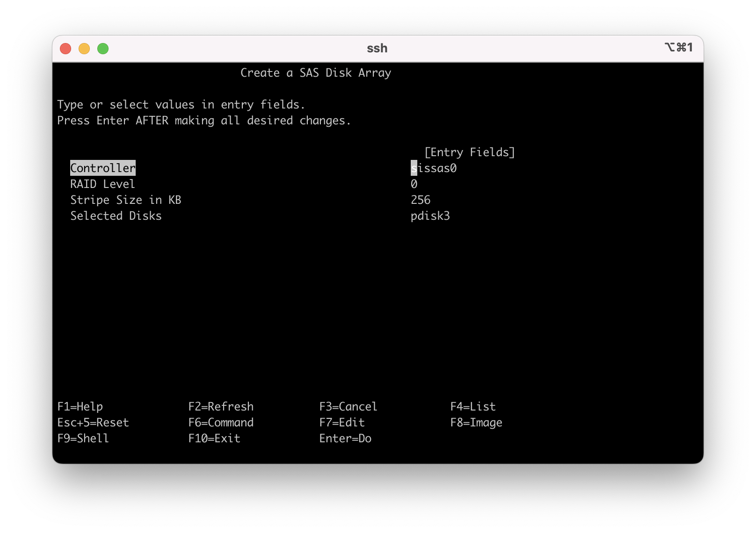The image size is (756, 533).
Task: Click the F8=Image key hint
Action: pos(476,422)
